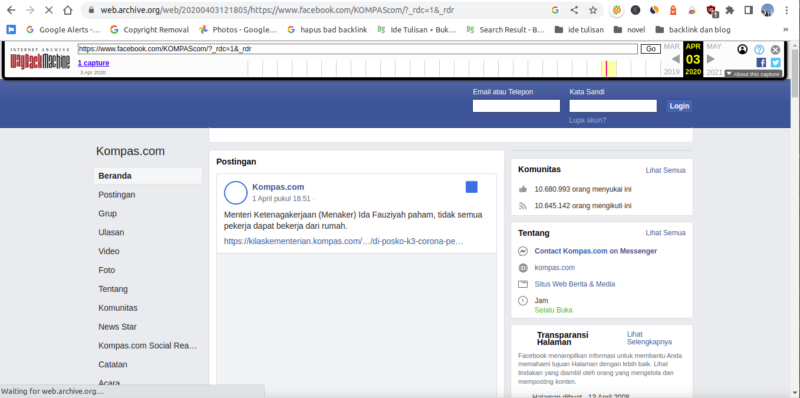Screen dimensions: 800x398
Task: Open the novel bookmark folder
Action: (630, 30)
